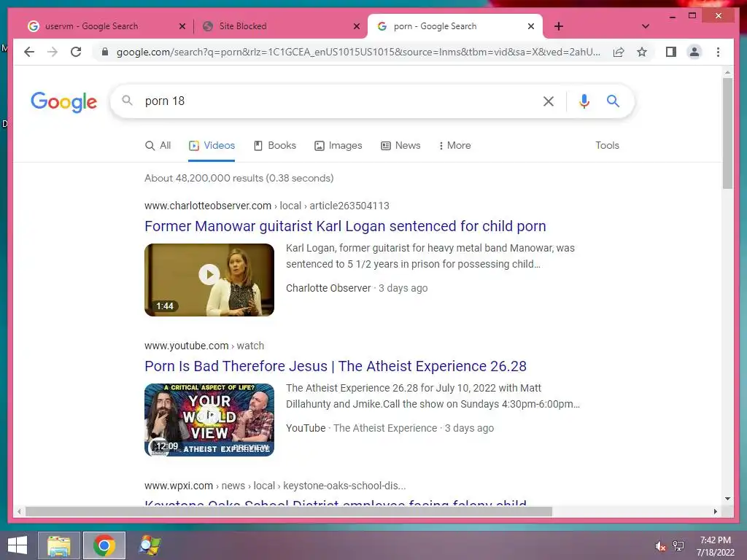Open a new browser tab
This screenshot has height=560, width=747.
[559, 27]
